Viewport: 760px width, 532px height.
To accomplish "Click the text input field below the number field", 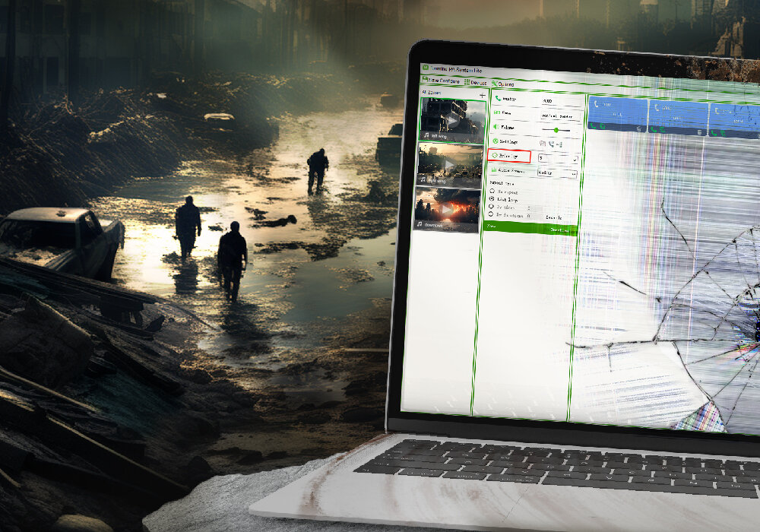I will 560,117.
